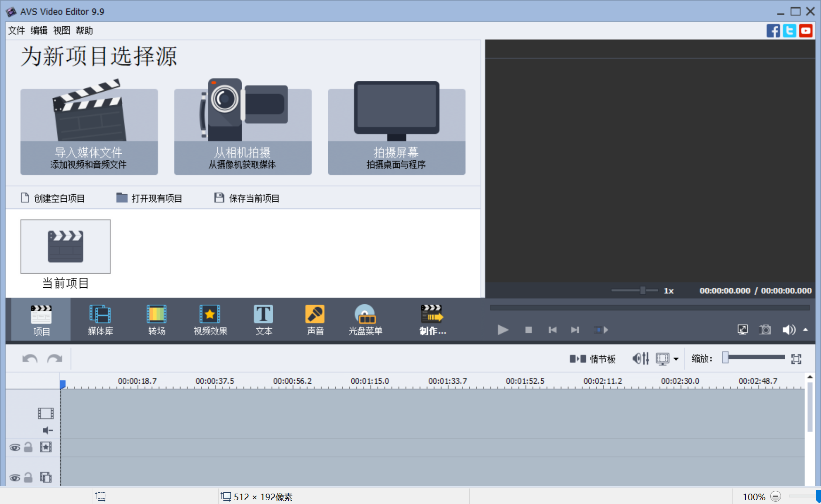Screen dimensions: 821x504
Task: Mute the preview speaker icon
Action: (789, 330)
